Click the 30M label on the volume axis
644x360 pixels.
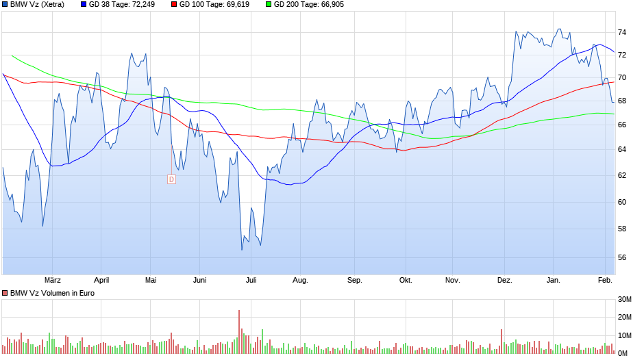[x=625, y=299]
